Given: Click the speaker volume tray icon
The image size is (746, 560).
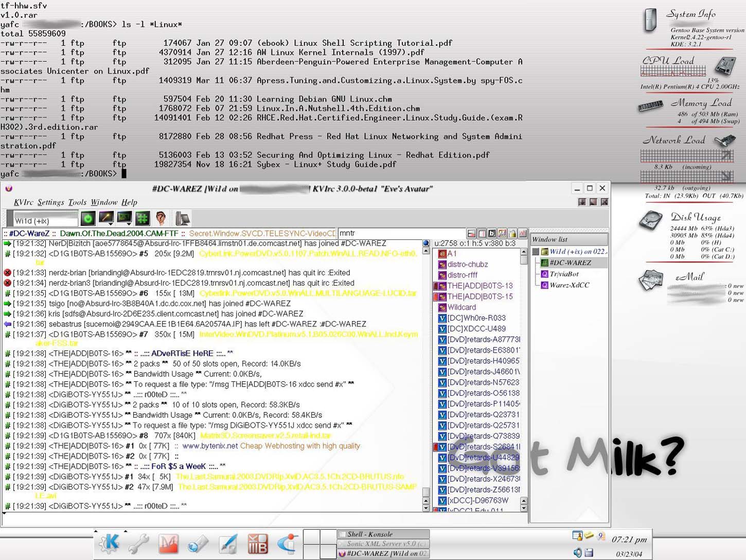Looking at the screenshot, I should pos(578,552).
